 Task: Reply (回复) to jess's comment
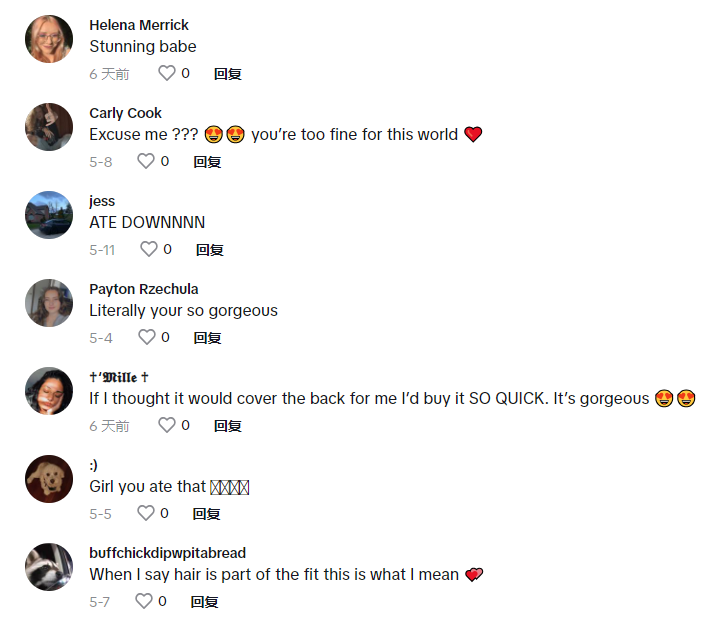pos(210,250)
